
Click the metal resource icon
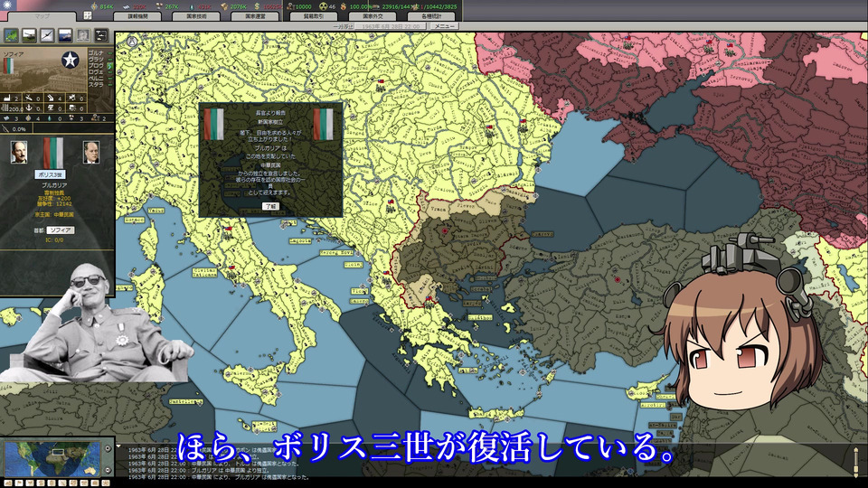pyautogui.click(x=127, y=6)
